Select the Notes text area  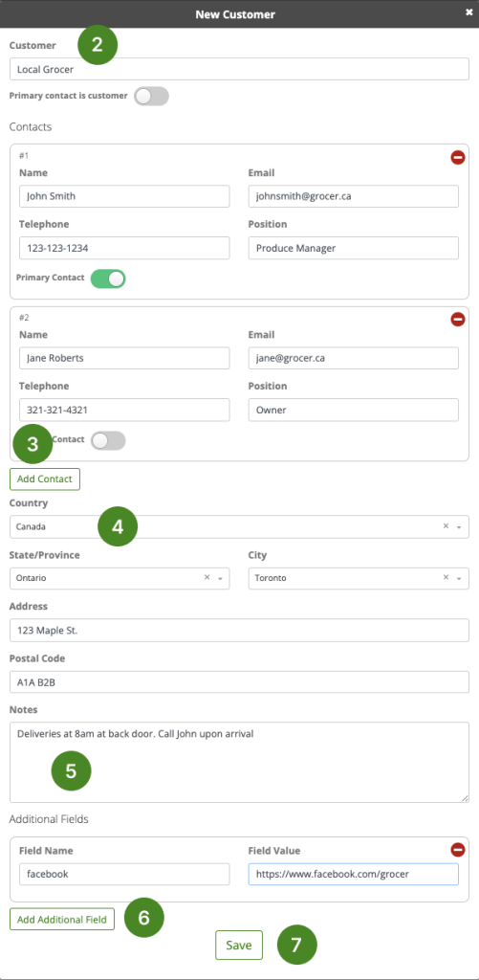point(239,763)
